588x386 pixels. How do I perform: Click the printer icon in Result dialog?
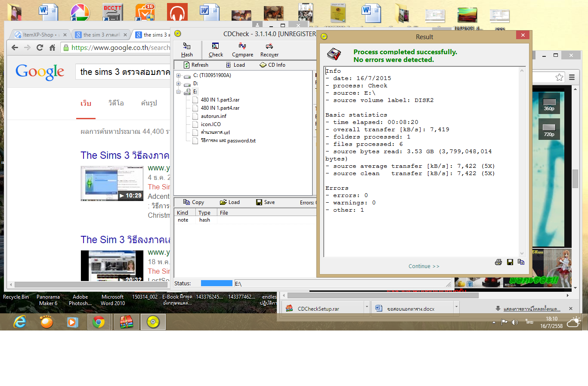[498, 262]
